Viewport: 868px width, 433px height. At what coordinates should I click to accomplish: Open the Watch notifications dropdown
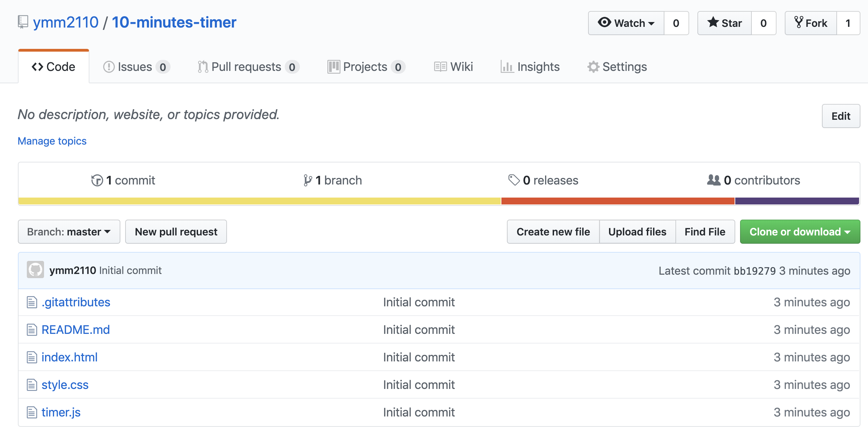[x=626, y=23]
